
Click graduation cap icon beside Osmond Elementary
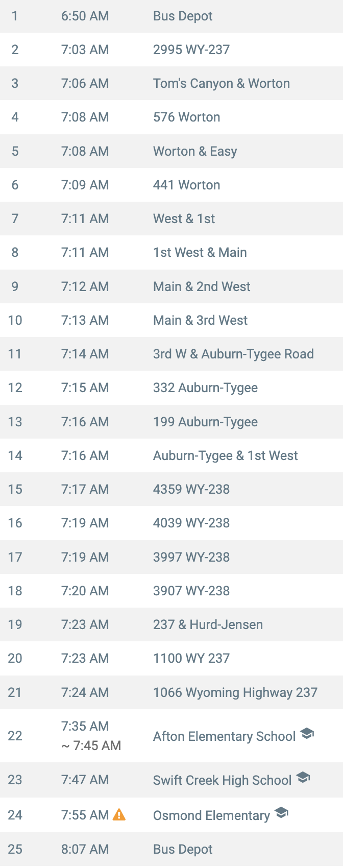(x=281, y=812)
